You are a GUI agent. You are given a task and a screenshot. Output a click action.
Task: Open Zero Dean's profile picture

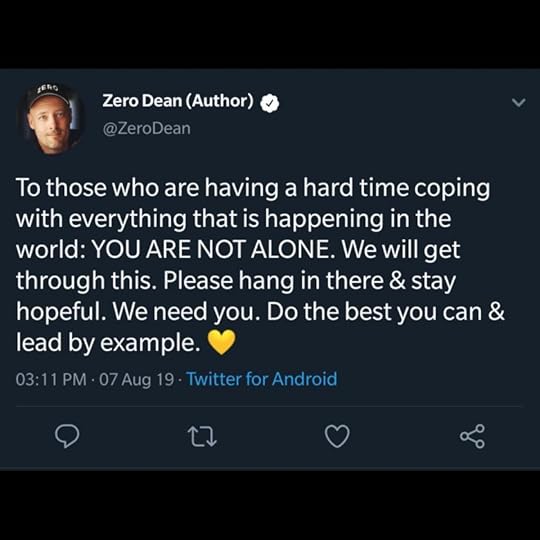click(x=51, y=119)
